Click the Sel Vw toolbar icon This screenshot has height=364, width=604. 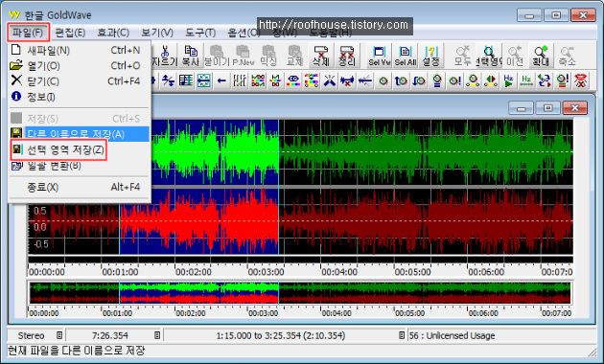tap(380, 56)
